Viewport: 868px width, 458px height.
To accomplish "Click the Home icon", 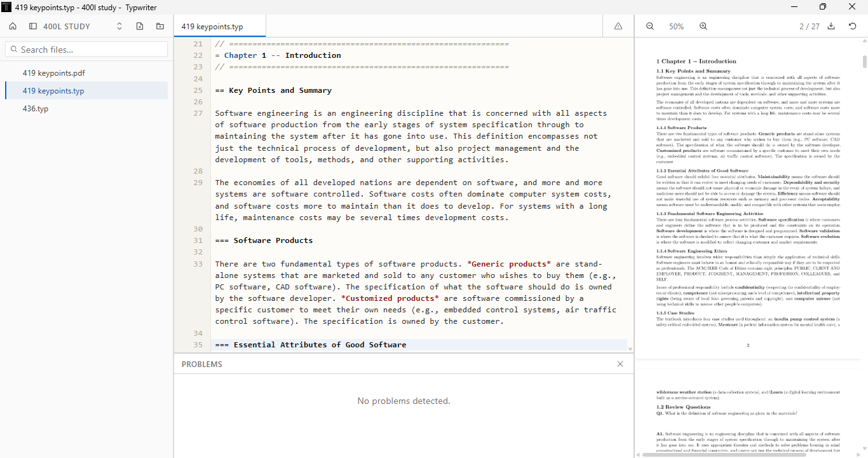I will click(13, 26).
